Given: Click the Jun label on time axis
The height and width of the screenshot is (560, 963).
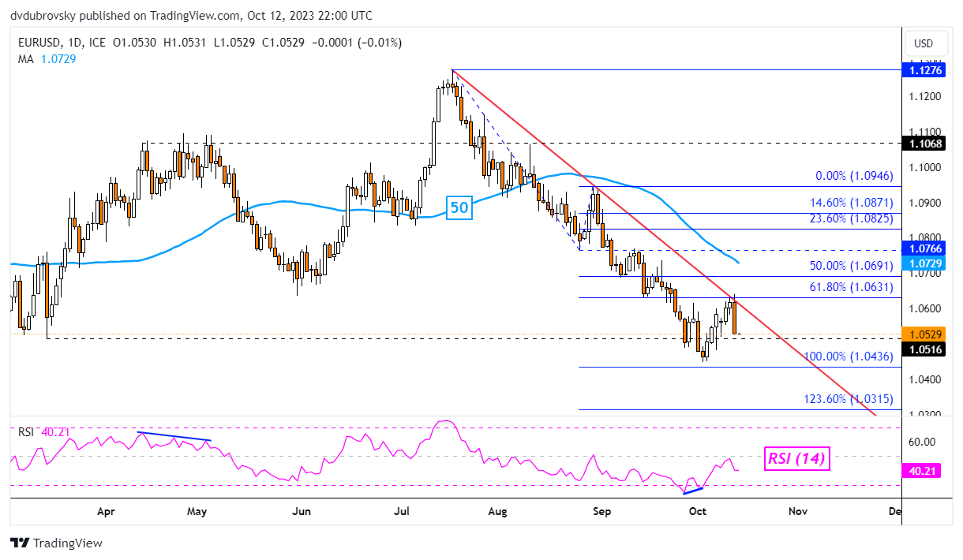Looking at the screenshot, I should point(302,511).
